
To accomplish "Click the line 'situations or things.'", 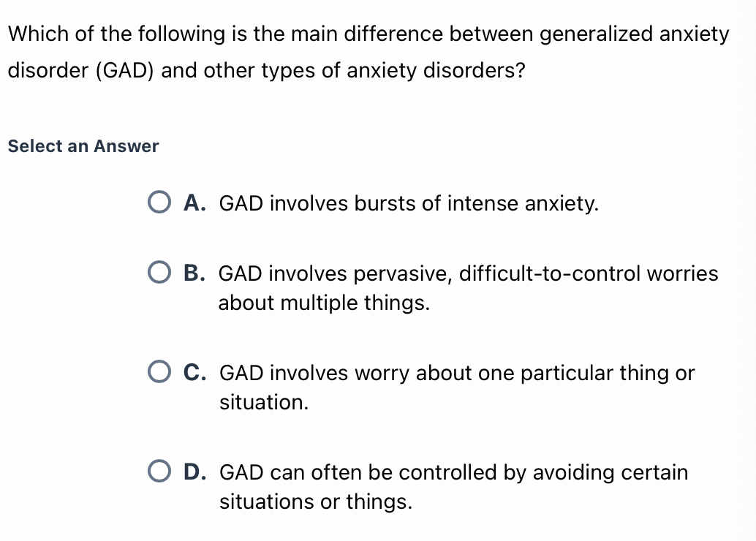I will [316, 502].
